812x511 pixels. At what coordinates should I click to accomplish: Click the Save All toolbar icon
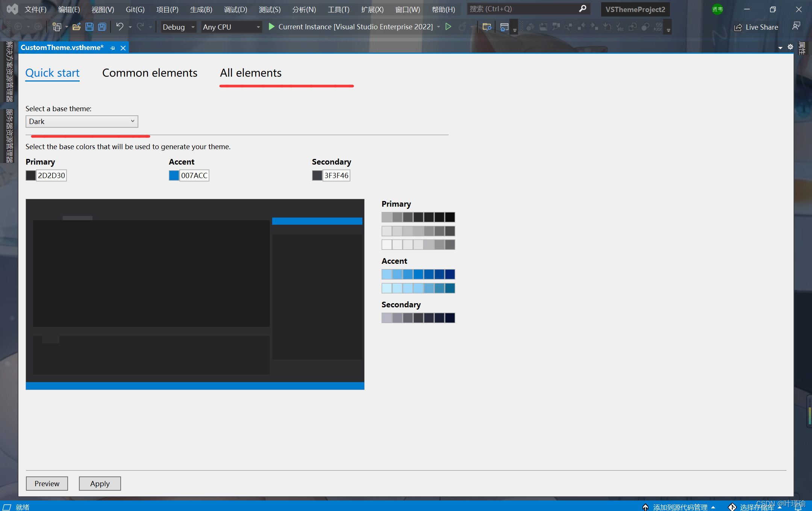coord(102,27)
